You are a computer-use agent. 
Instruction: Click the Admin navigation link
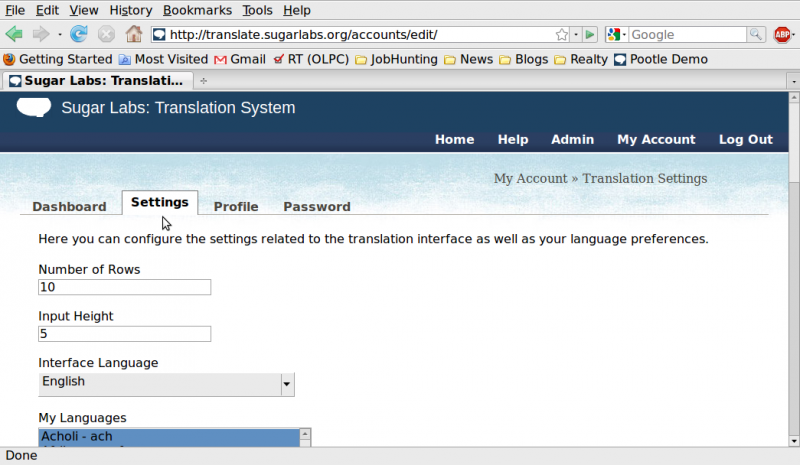coord(572,140)
